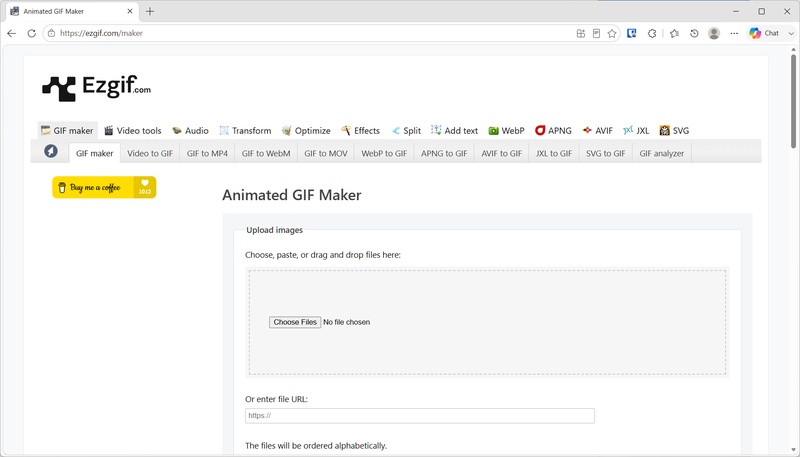Viewport: 800px width, 457px height.
Task: Open the Extensions puzzle icon
Action: coord(652,33)
